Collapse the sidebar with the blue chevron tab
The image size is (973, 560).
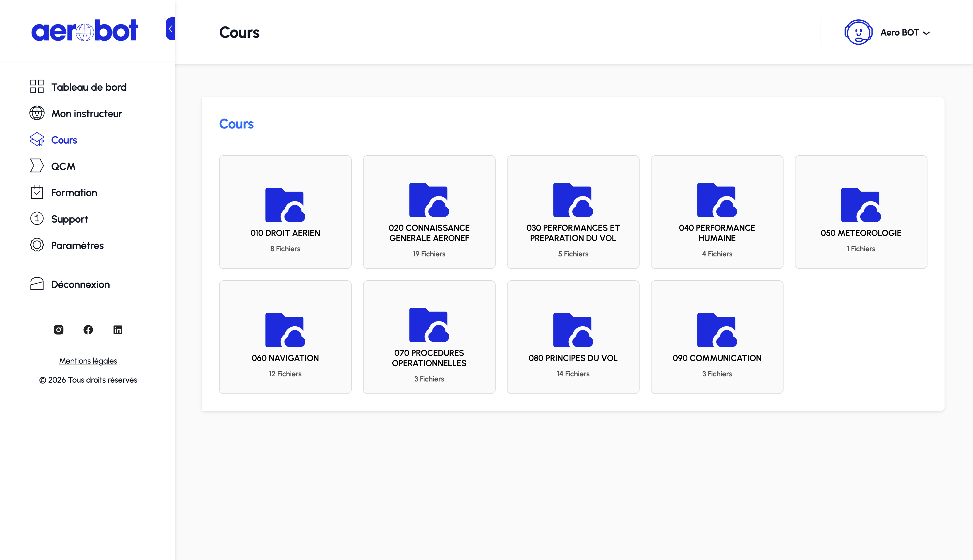point(170,29)
